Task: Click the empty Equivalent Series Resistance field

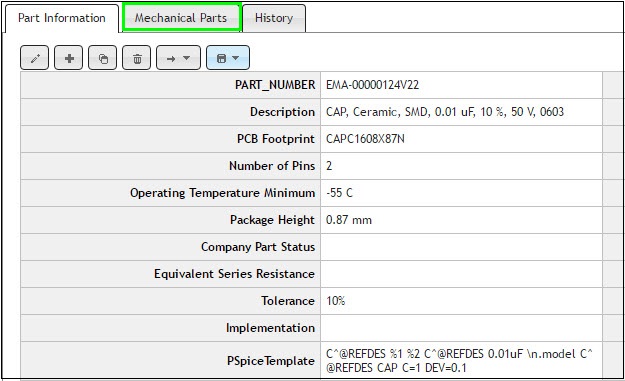Action: pos(461,274)
